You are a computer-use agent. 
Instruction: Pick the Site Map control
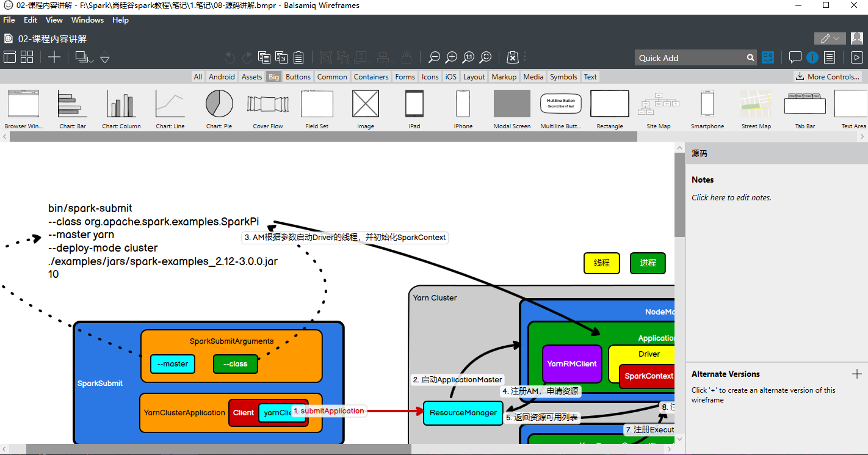tap(659, 109)
